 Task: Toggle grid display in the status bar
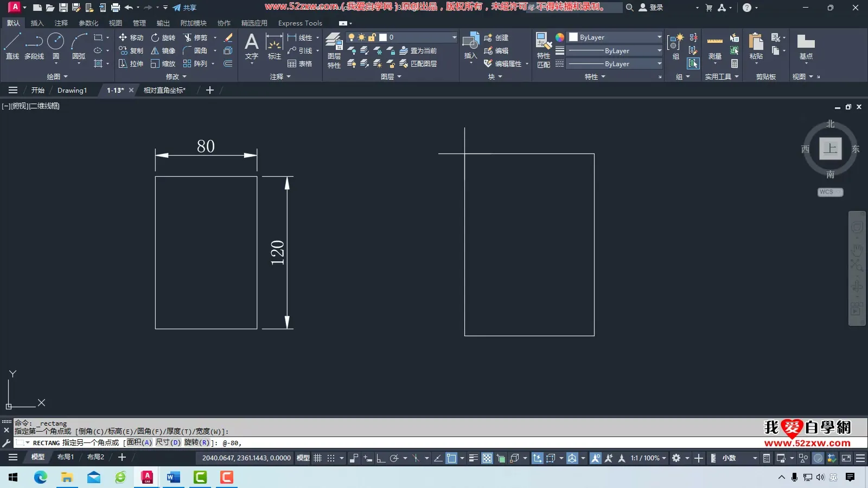pyautogui.click(x=318, y=458)
